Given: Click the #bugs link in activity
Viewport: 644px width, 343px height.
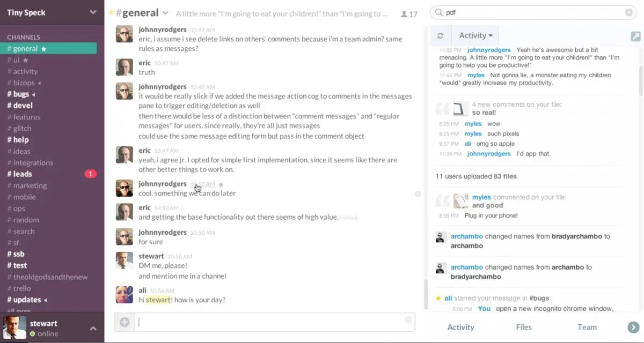Looking at the screenshot, I should (539, 298).
